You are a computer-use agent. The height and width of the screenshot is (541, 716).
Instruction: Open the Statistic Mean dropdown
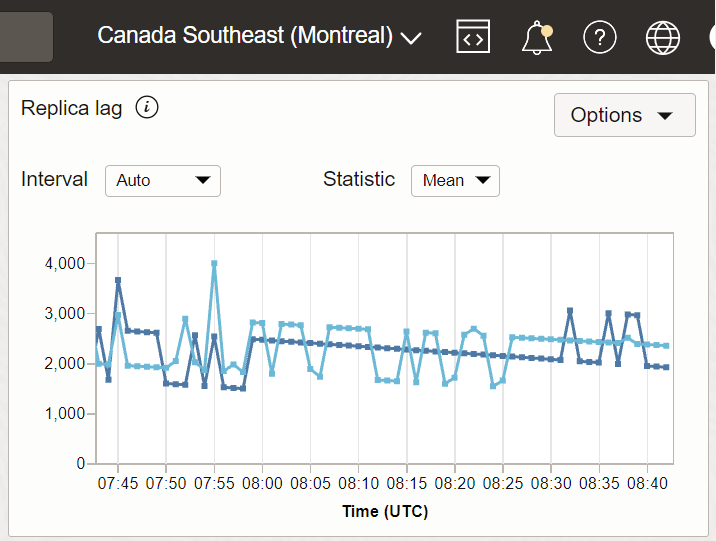[455, 180]
